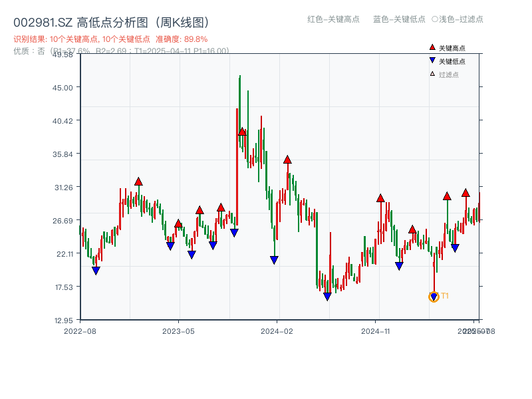Click the blue triangle at the deepest 2024 trough

pyautogui.click(x=327, y=295)
